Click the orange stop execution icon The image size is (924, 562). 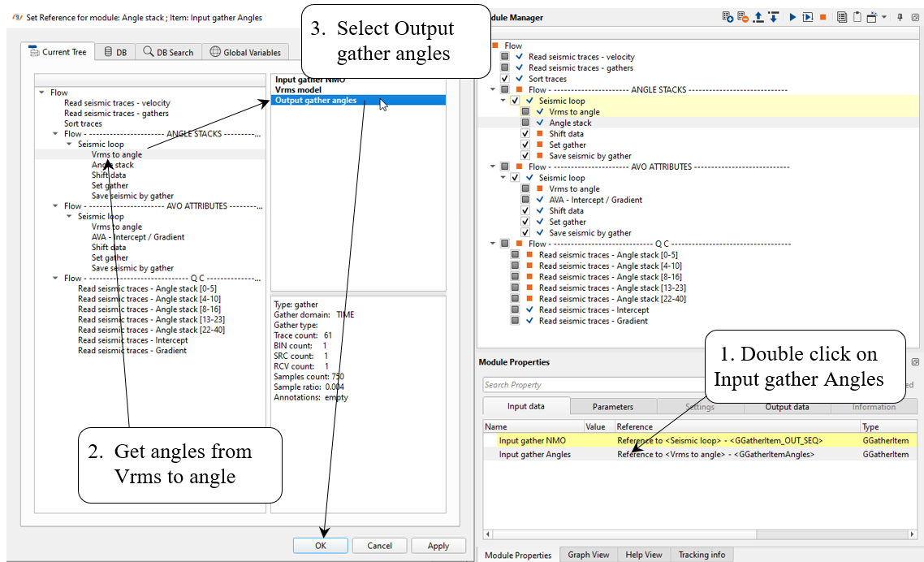click(823, 17)
